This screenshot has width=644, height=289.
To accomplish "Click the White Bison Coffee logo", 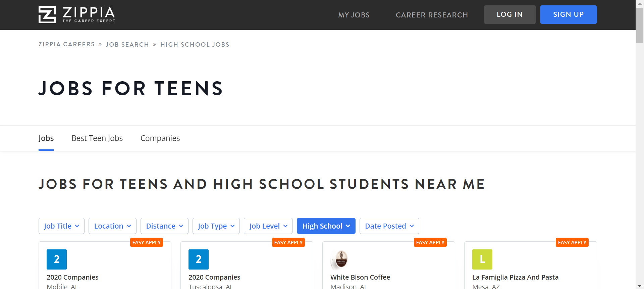I will click(x=340, y=259).
